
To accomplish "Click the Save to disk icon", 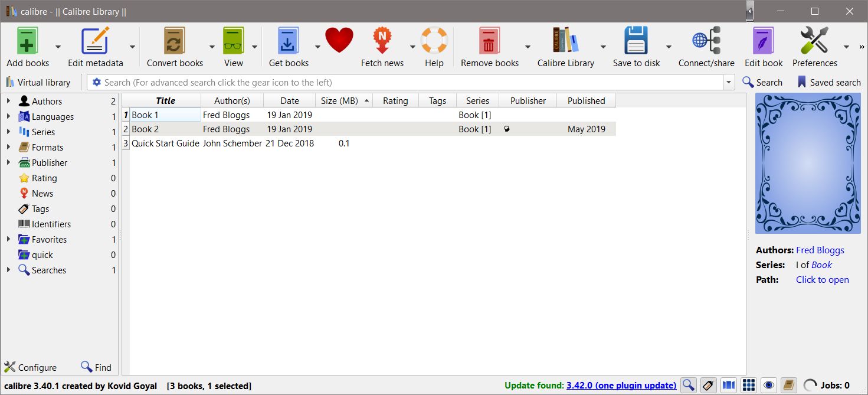I will tap(636, 41).
